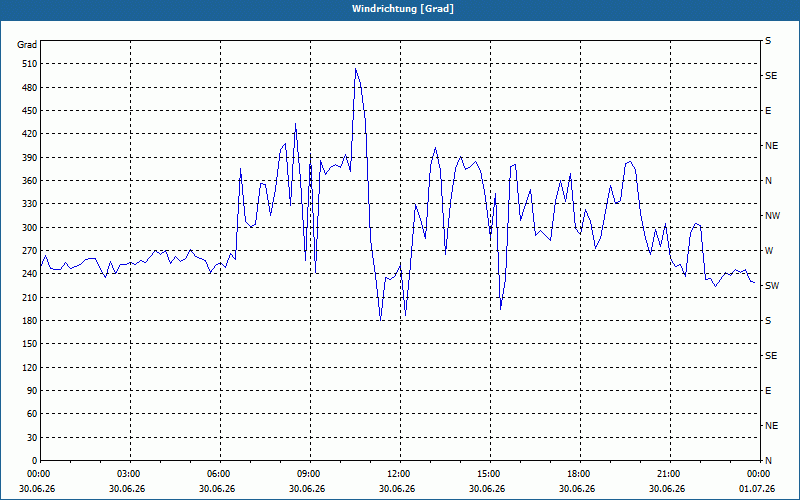Image resolution: width=800 pixels, height=500 pixels.
Task: Select the 90 degree y-axis label
Action: [x=32, y=391]
